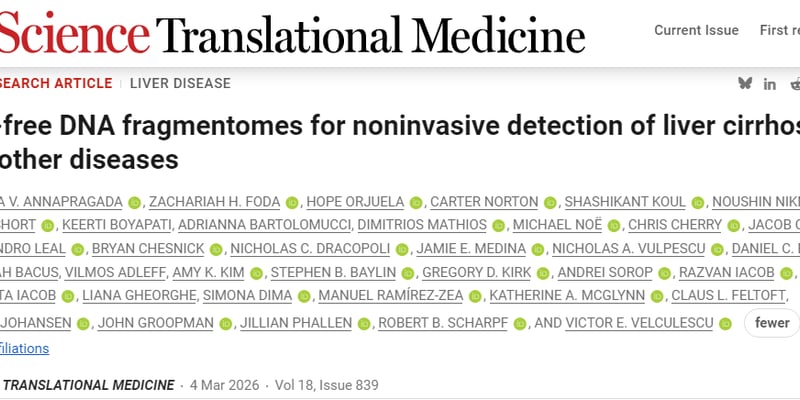Share article via LinkedIn icon
The height and width of the screenshot is (400, 800).
(x=770, y=83)
